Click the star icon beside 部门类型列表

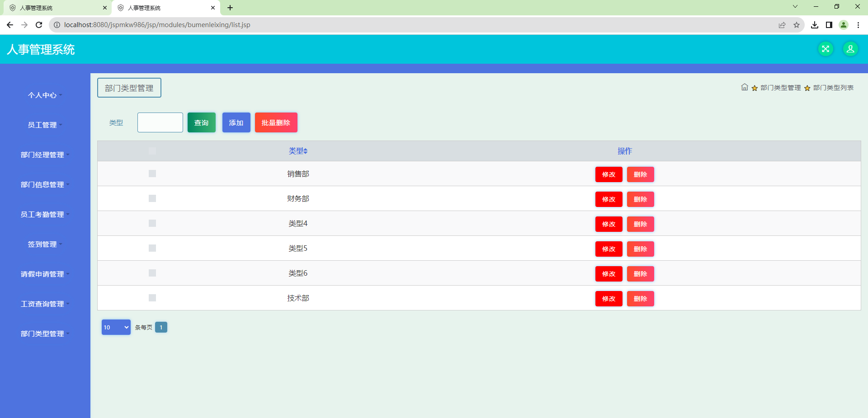tap(807, 88)
